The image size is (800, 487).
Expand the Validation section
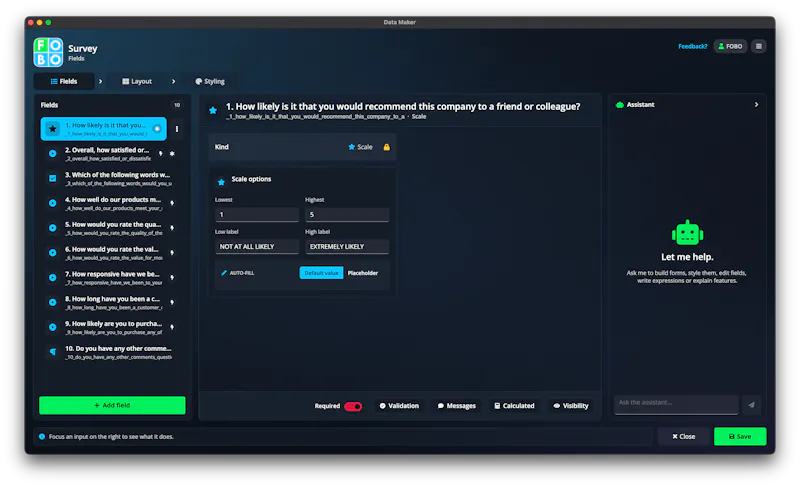click(x=399, y=406)
